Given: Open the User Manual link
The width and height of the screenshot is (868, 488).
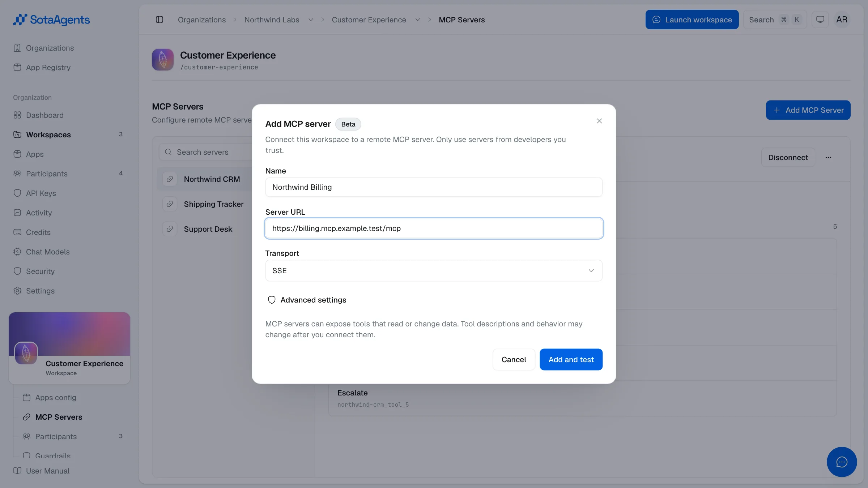Looking at the screenshot, I should pos(48,471).
